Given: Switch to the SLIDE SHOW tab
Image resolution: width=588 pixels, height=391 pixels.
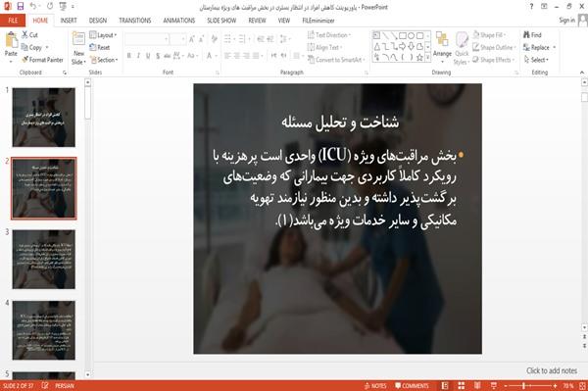Looking at the screenshot, I should tap(221, 21).
